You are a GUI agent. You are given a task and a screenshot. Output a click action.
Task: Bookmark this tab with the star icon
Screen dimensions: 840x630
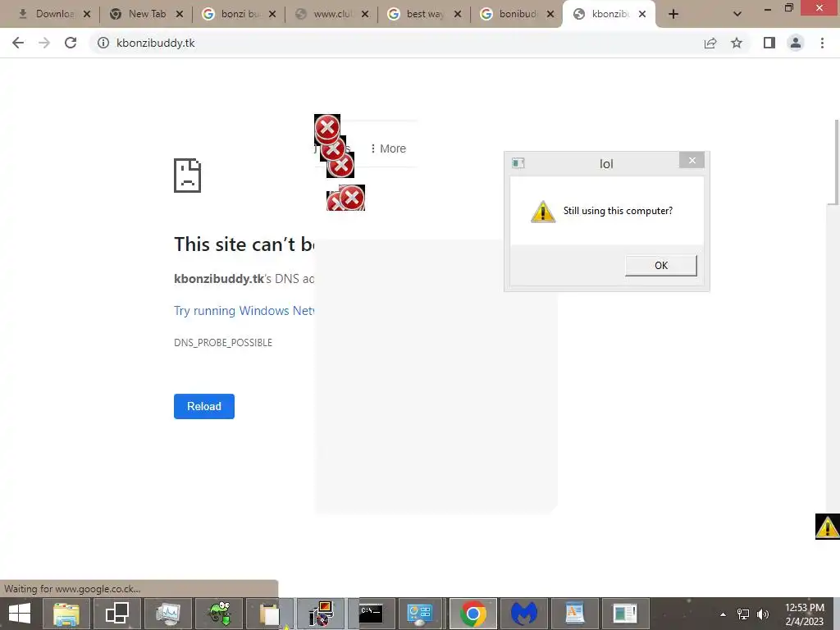737,43
